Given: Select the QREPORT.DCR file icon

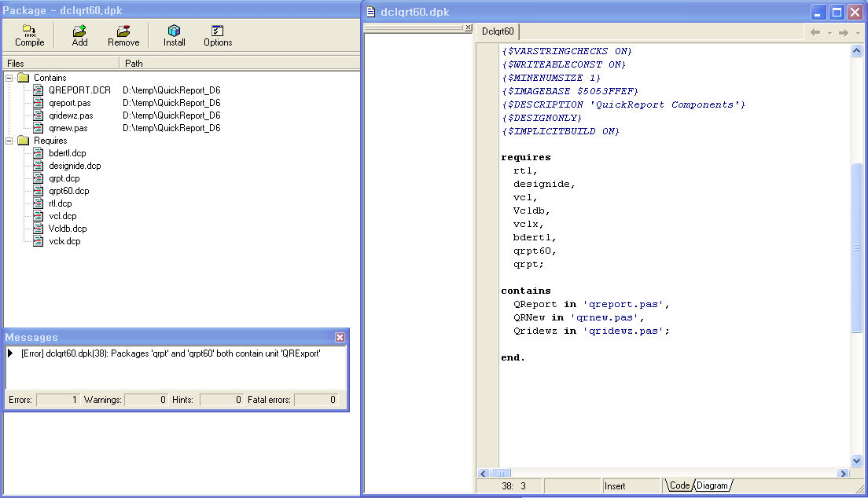Looking at the screenshot, I should 38,90.
